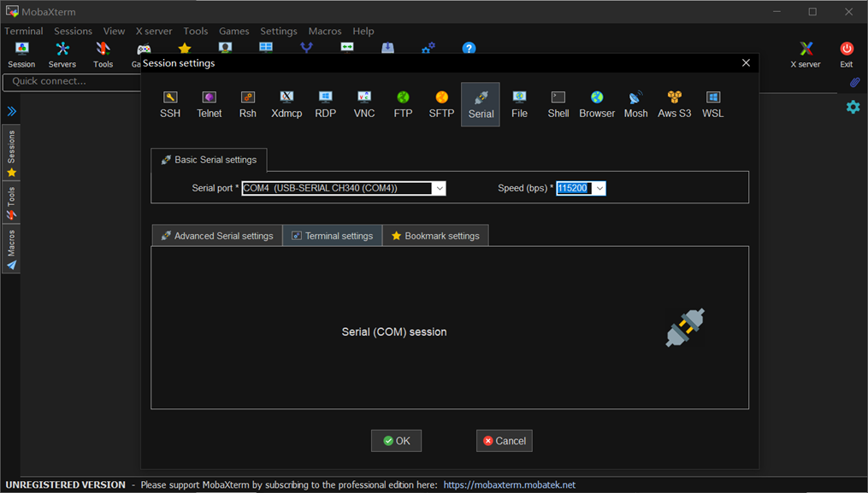Open the Servers toolbar button
Image resolution: width=868 pixels, height=493 pixels.
62,56
